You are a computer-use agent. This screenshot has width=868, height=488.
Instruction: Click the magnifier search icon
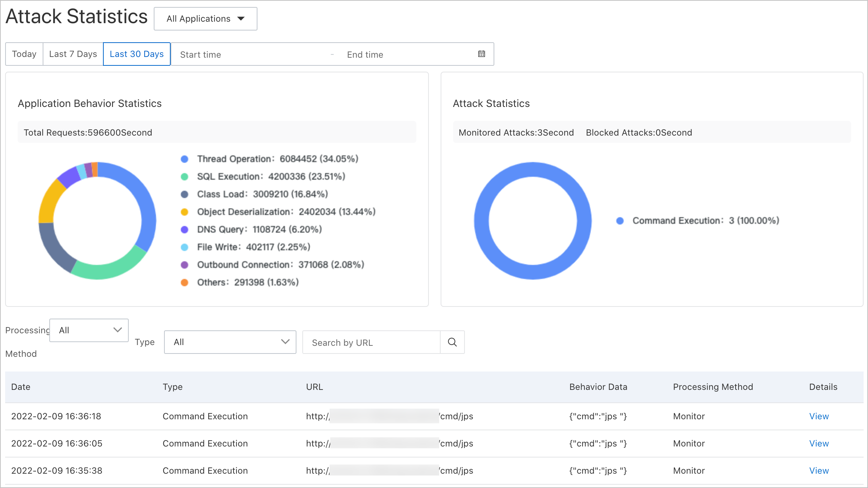tap(452, 342)
